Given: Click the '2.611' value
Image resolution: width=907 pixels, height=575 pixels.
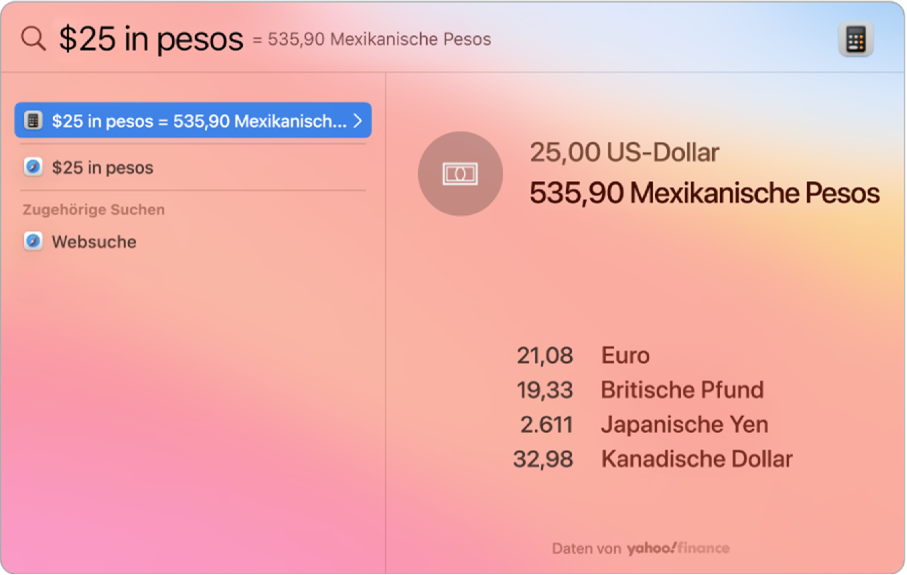Looking at the screenshot, I should 547,425.
